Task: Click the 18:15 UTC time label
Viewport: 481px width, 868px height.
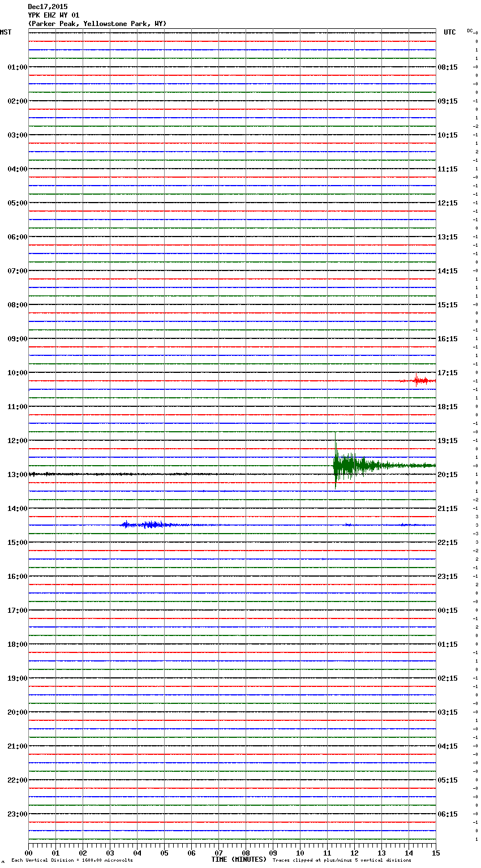Action: [x=448, y=407]
